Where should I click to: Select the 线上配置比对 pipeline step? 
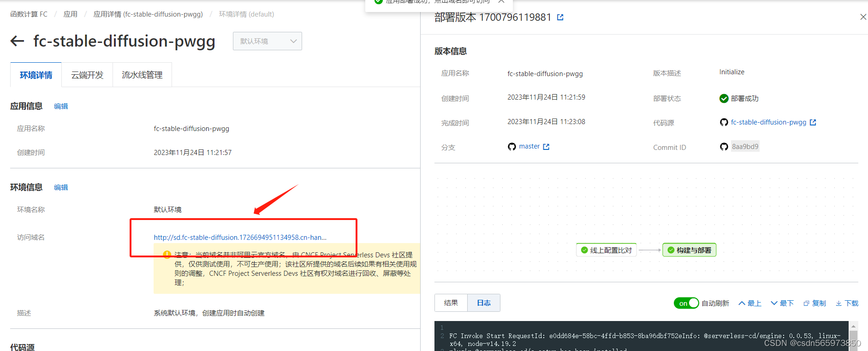606,250
